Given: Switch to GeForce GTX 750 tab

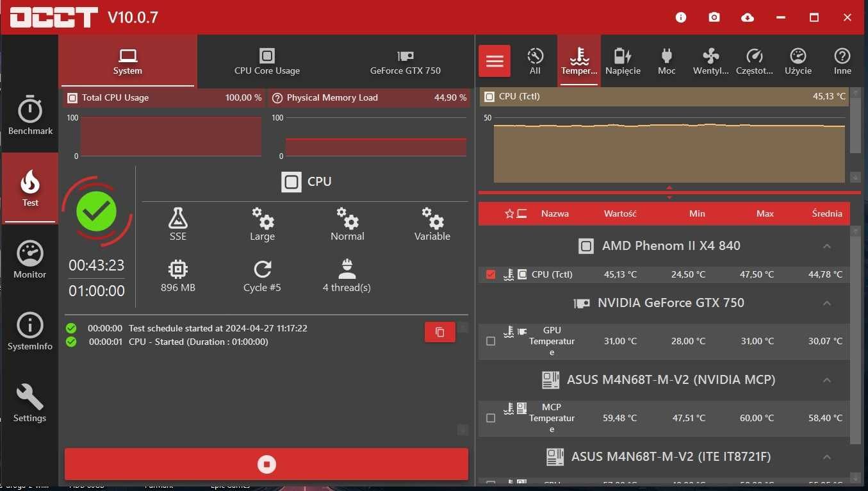Looking at the screenshot, I should pyautogui.click(x=405, y=62).
